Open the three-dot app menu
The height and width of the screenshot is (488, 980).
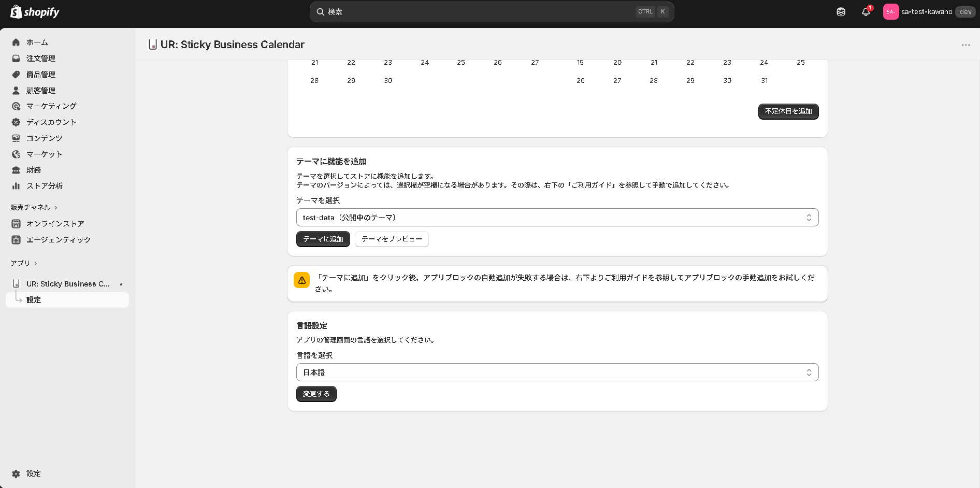pyautogui.click(x=965, y=45)
